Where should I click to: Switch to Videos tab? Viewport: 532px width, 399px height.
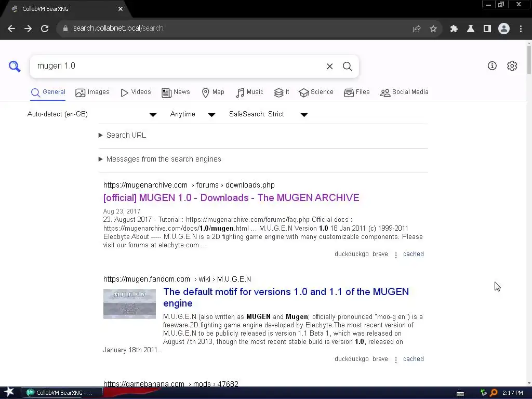click(x=136, y=92)
